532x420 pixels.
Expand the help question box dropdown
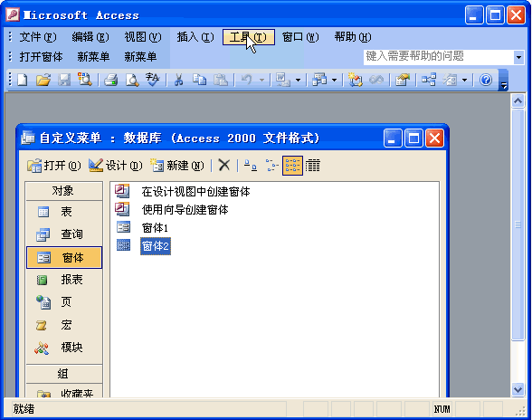pyautogui.click(x=518, y=57)
